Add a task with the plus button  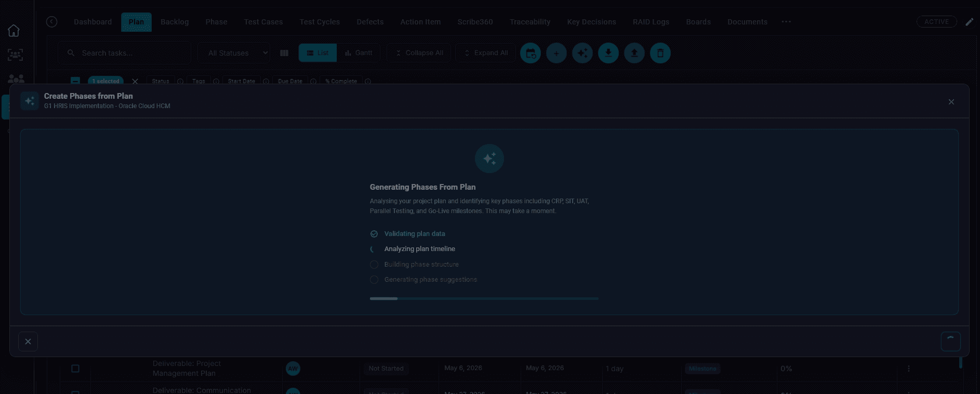click(x=557, y=53)
